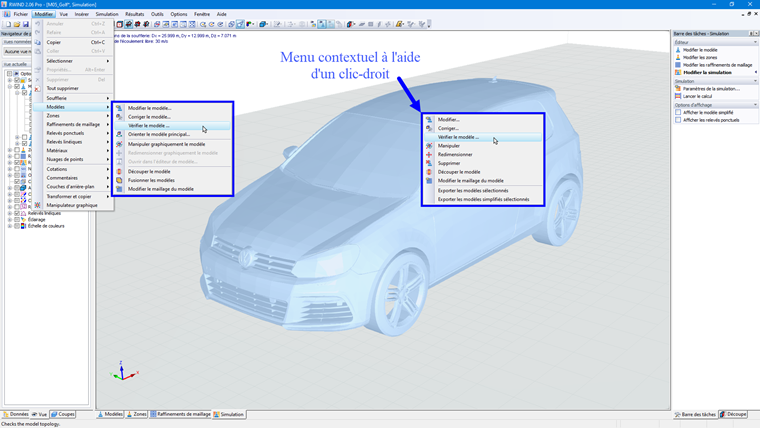This screenshot has height=428, width=760.
Task: Collapse the Simulation section in task panel
Action: [755, 81]
